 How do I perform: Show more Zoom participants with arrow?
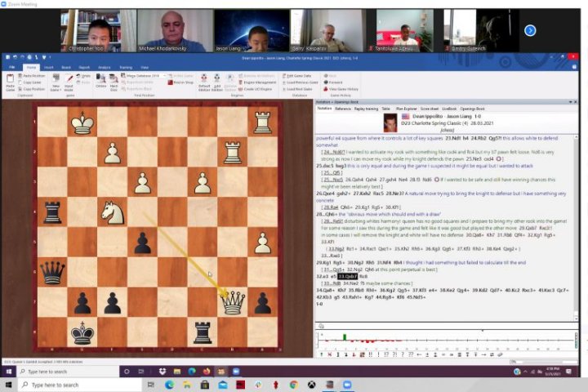point(529,31)
